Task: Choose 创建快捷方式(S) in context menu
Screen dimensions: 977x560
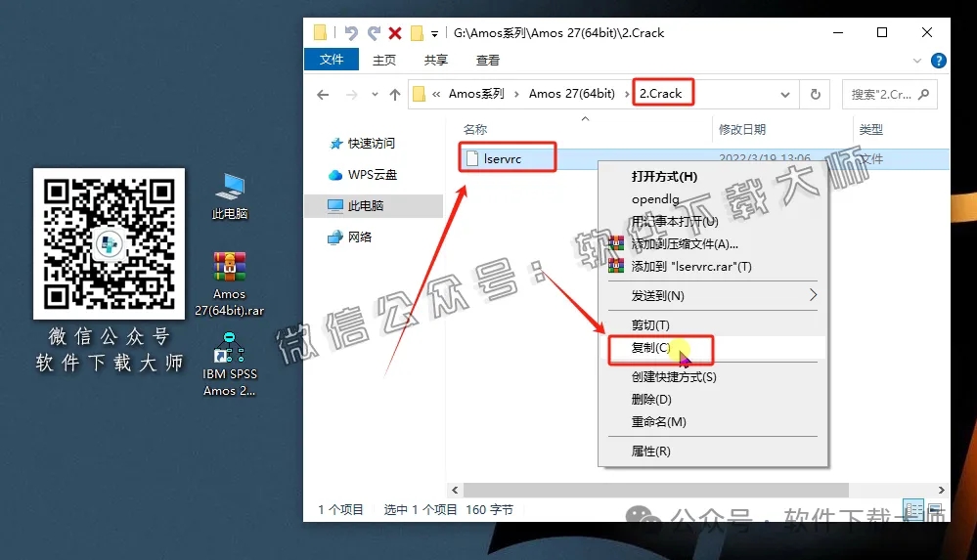Action: pyautogui.click(x=674, y=377)
